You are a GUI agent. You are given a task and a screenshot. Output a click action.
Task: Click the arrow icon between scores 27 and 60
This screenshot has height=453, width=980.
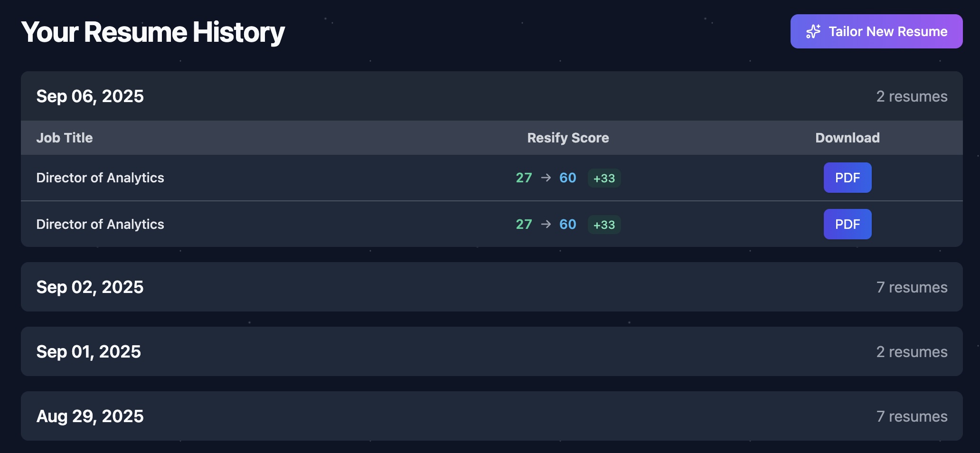(545, 178)
